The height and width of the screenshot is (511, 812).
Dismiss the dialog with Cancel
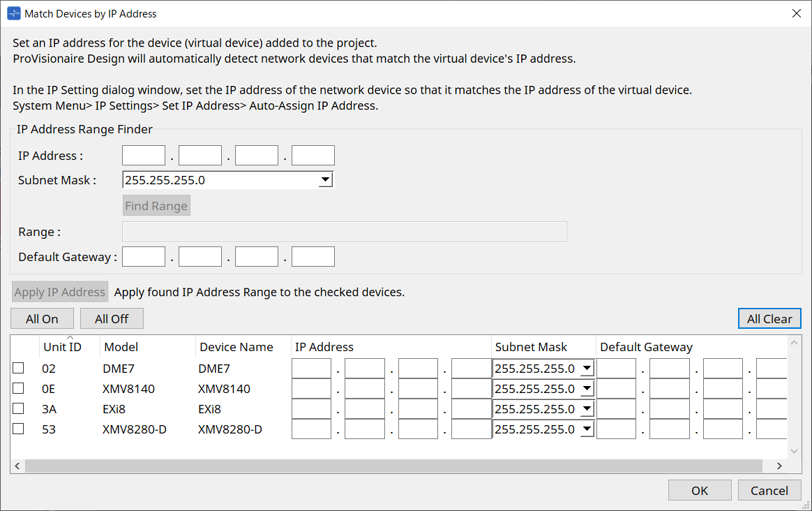coord(769,489)
